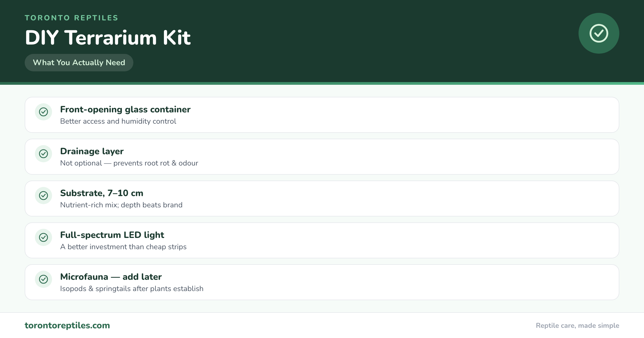Select 'Microfauna — add later' heading
The width and height of the screenshot is (644, 338).
[x=111, y=277]
